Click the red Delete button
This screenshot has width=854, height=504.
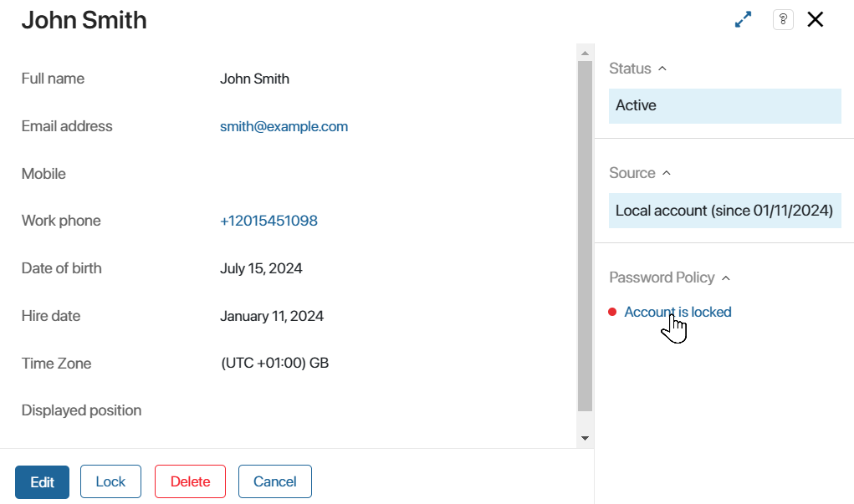click(x=190, y=481)
